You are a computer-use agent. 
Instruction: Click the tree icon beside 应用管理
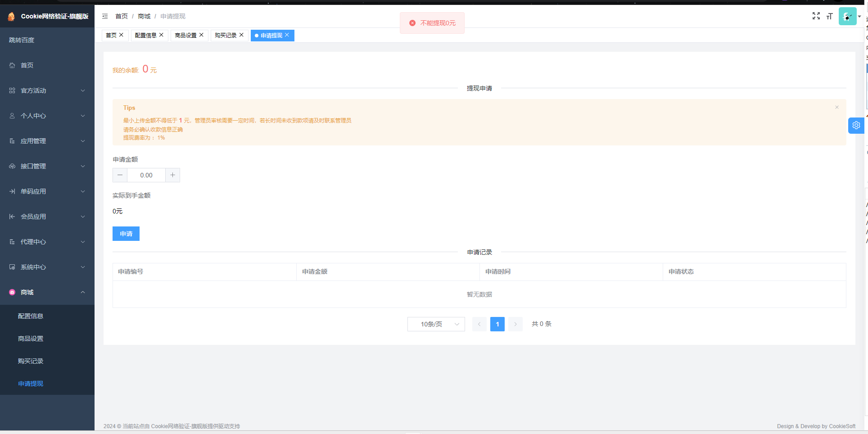pyautogui.click(x=12, y=141)
